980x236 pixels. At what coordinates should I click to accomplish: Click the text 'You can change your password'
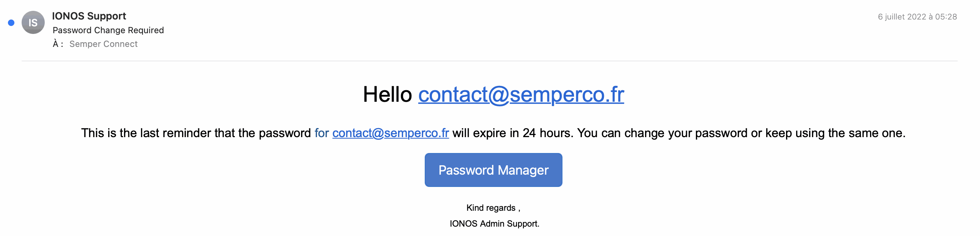coord(662,133)
